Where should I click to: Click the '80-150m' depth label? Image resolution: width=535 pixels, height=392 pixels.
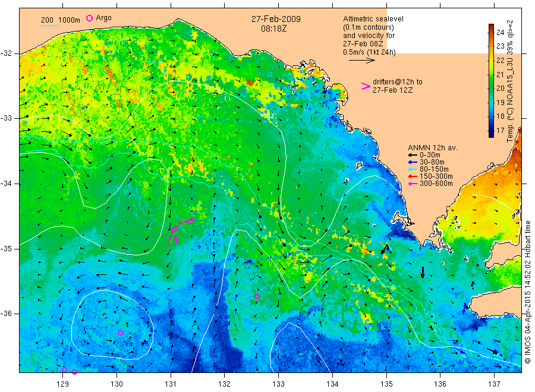pos(434,169)
